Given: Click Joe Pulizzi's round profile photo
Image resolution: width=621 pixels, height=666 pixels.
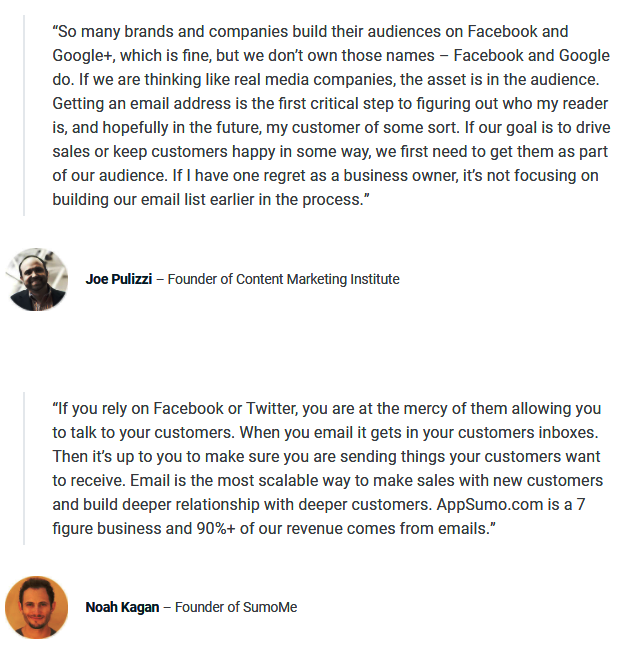Looking at the screenshot, I should pyautogui.click(x=37, y=279).
